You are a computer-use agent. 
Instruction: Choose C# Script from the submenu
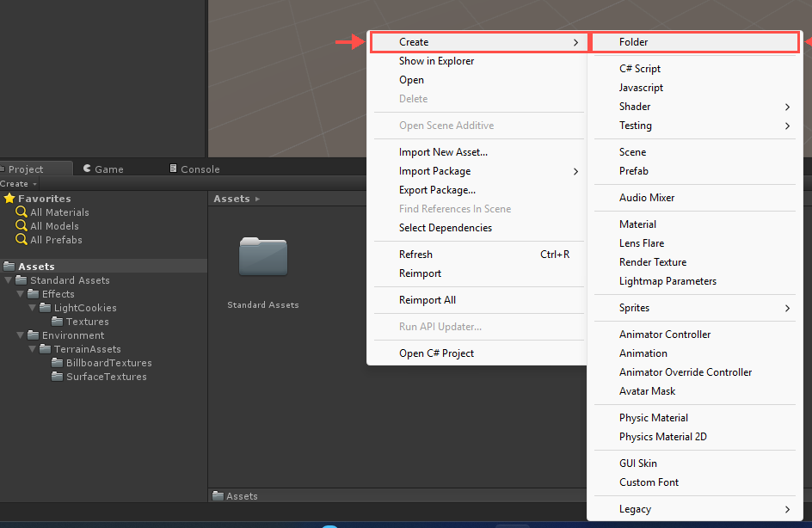694,68
